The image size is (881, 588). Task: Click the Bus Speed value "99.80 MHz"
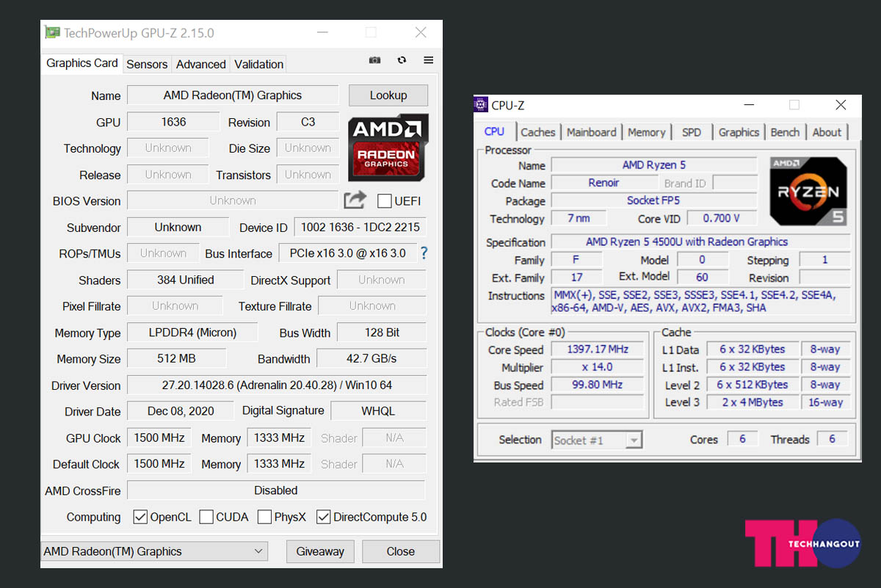point(597,385)
